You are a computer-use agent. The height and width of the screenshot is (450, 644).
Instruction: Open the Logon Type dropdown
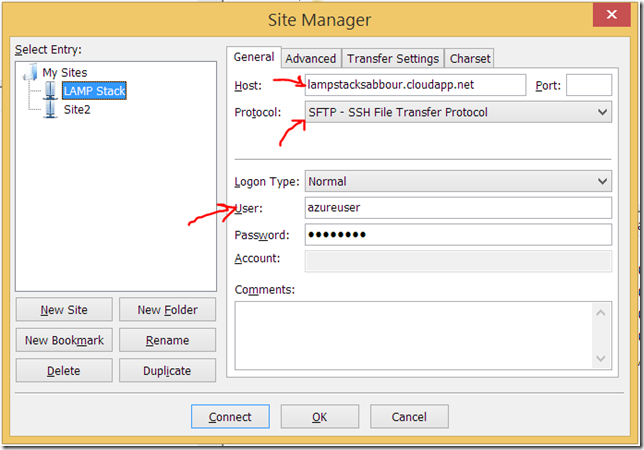pos(458,181)
